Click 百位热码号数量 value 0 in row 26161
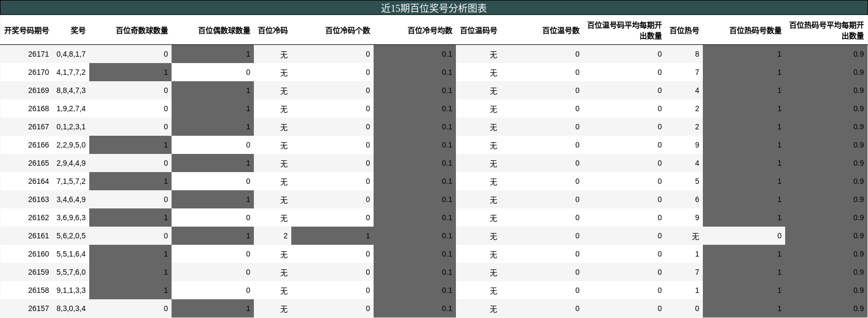Screen dimensions: 868x318 [779, 236]
